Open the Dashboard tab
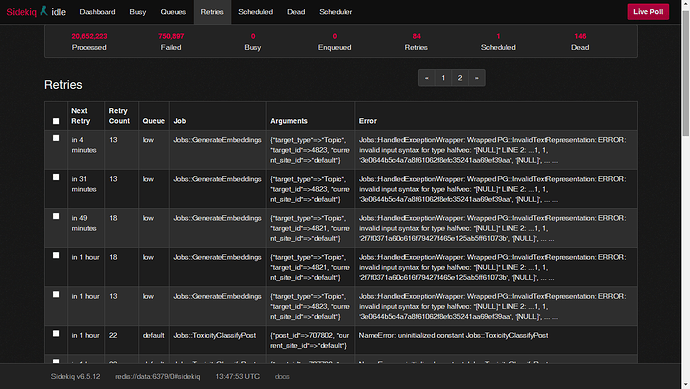Image resolution: width=690 pixels, height=389 pixels. coord(97,12)
